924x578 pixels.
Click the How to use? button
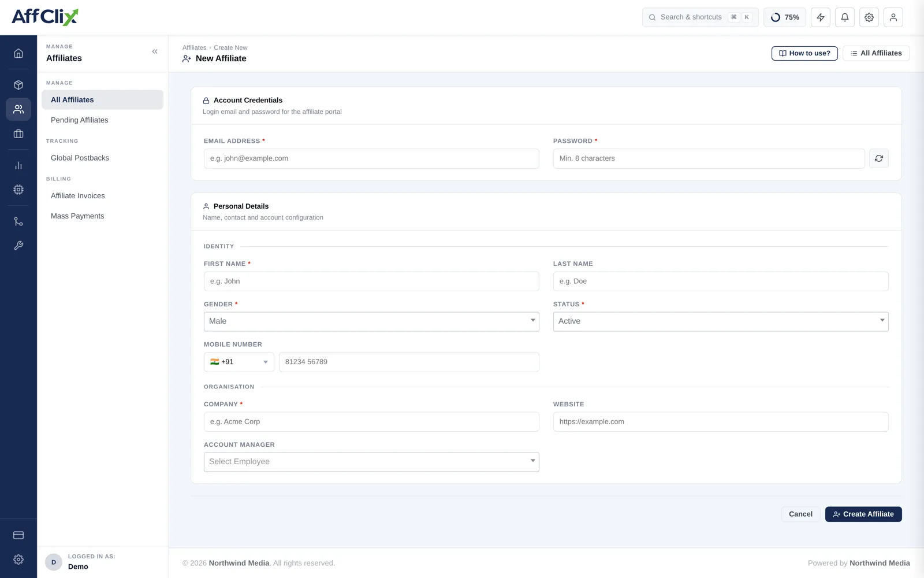click(804, 53)
